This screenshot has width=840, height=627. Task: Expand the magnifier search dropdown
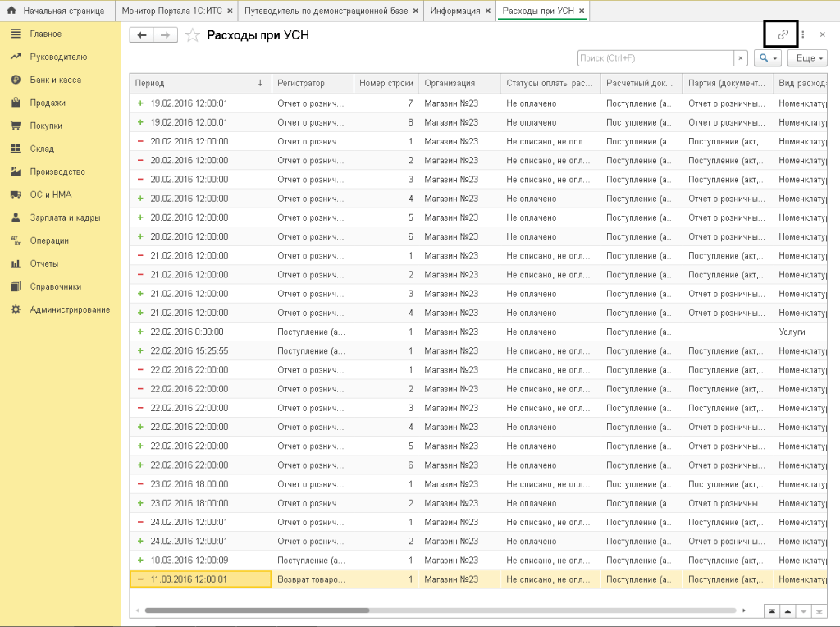click(768, 58)
